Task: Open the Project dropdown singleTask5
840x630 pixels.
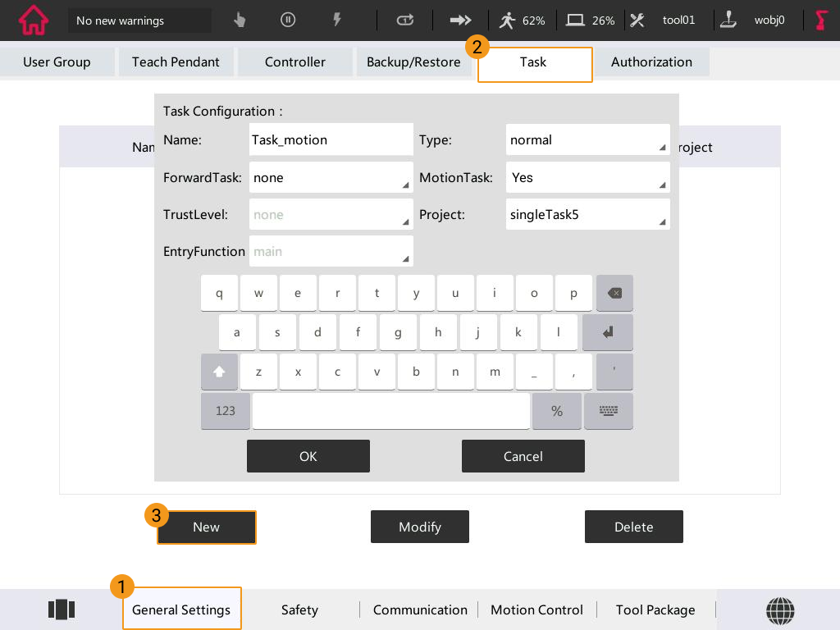Action: 588,215
